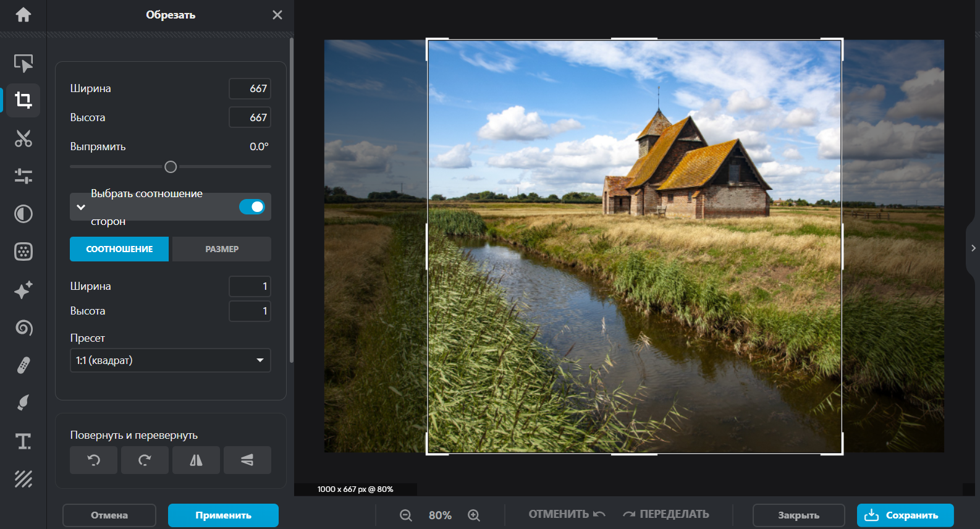Click the Сохранить button
Image resolution: width=980 pixels, height=529 pixels.
905,515
